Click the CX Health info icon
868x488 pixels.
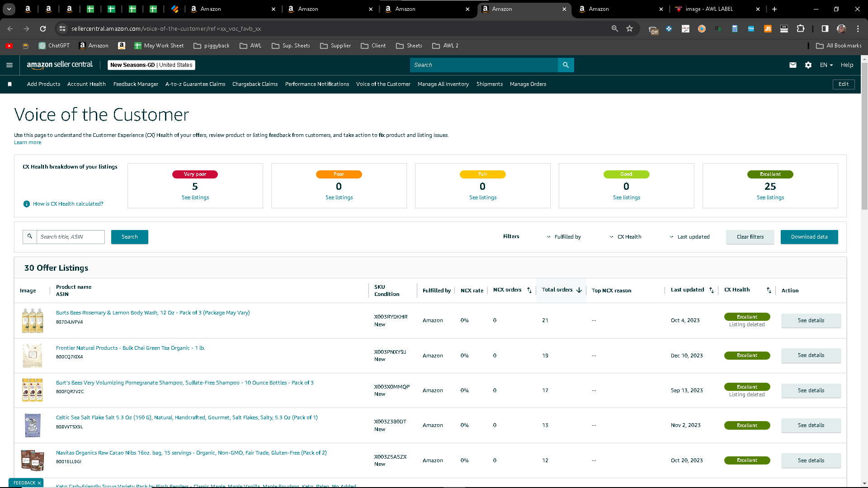[27, 204]
